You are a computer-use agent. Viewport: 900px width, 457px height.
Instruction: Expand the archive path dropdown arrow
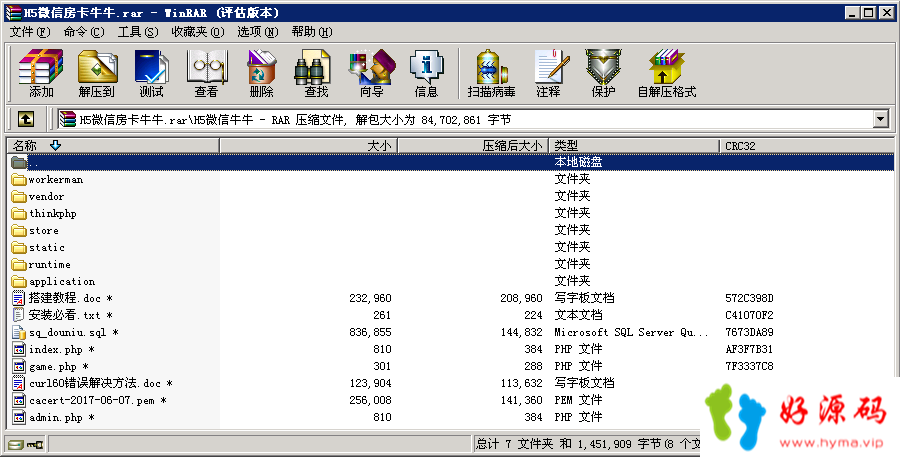pos(880,119)
